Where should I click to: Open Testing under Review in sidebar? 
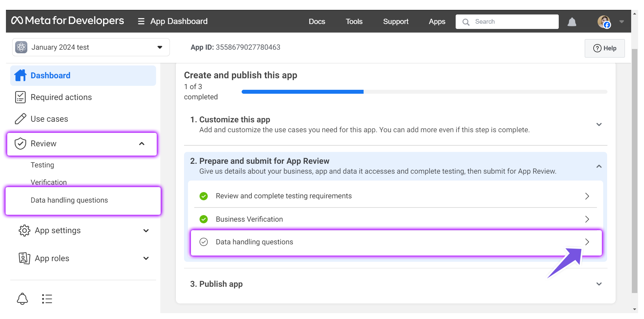[x=42, y=165]
